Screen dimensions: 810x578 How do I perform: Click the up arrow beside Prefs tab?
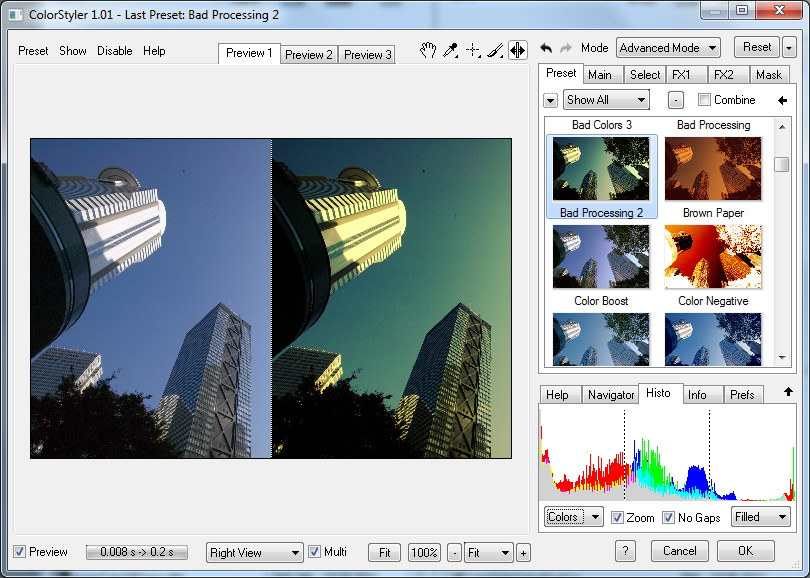click(x=788, y=392)
